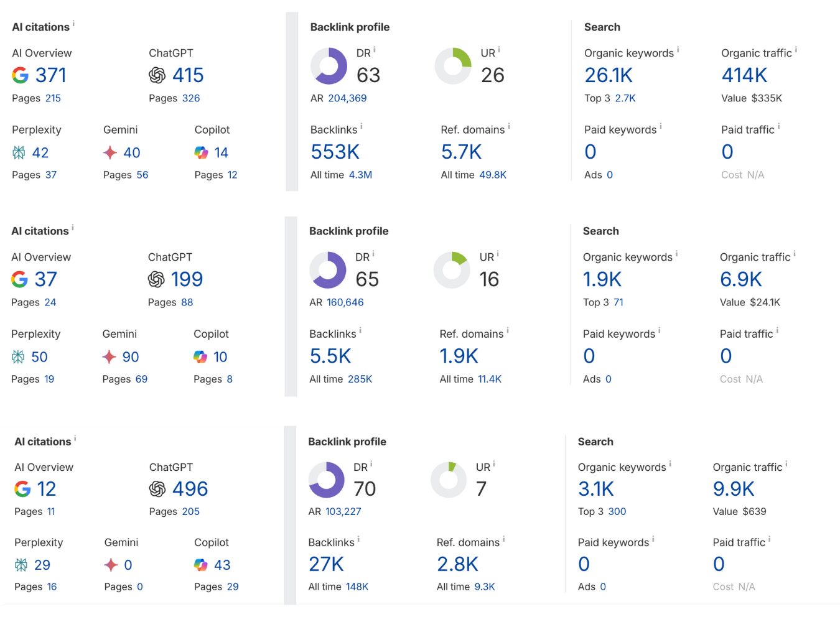840x622 pixels.
Task: Select the Perplexity icon showing 50 citations
Action: click(19, 357)
